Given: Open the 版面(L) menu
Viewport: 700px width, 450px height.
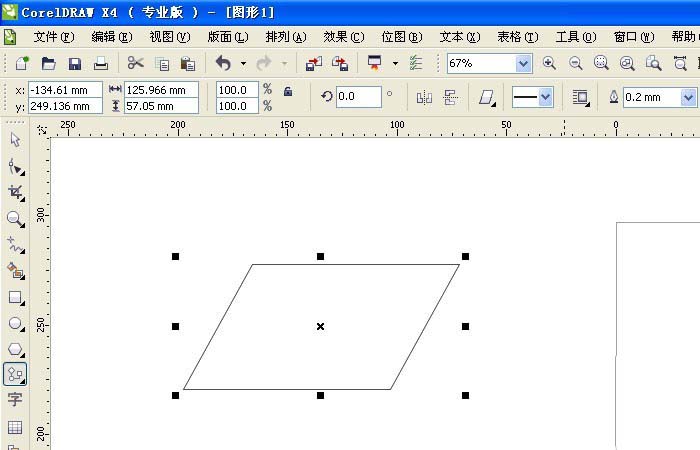Looking at the screenshot, I should tap(228, 37).
